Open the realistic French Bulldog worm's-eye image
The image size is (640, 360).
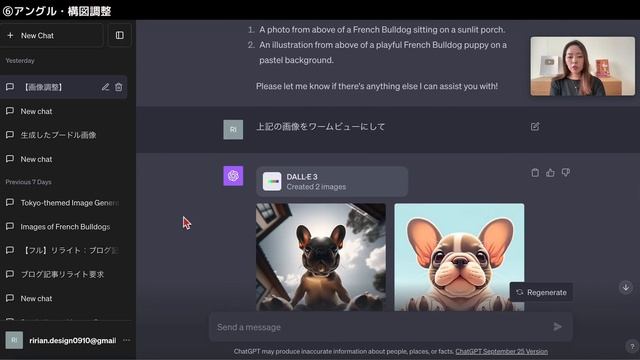321,257
